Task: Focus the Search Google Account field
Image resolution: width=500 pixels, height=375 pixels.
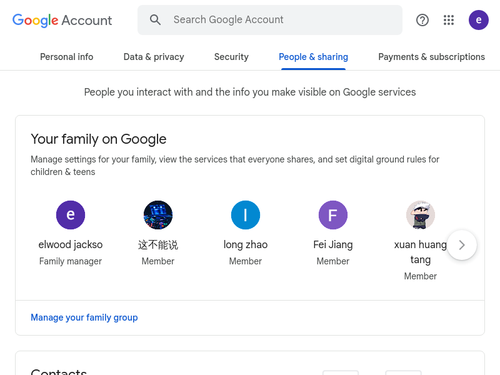Action: coord(270,20)
